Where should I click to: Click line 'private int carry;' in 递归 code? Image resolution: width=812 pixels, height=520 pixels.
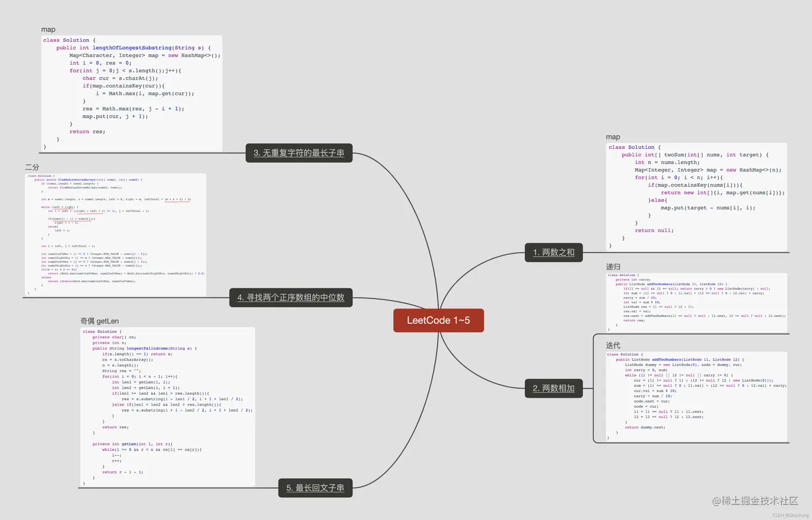633,279
